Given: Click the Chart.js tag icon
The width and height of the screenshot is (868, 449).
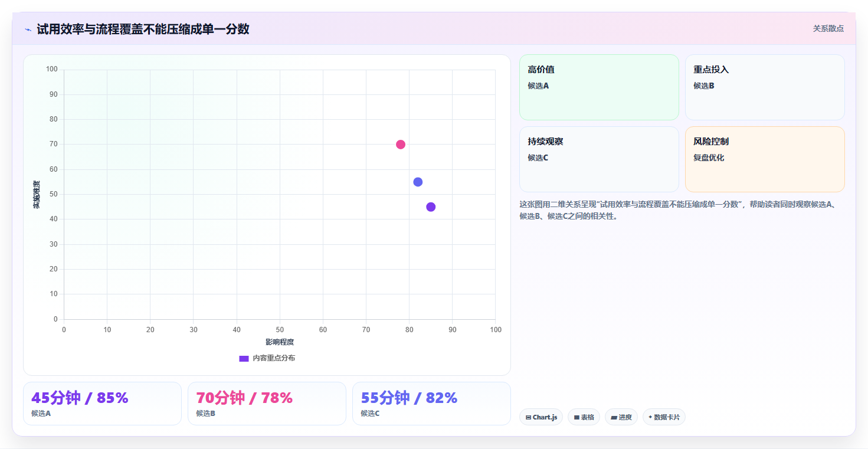Looking at the screenshot, I should (528, 418).
